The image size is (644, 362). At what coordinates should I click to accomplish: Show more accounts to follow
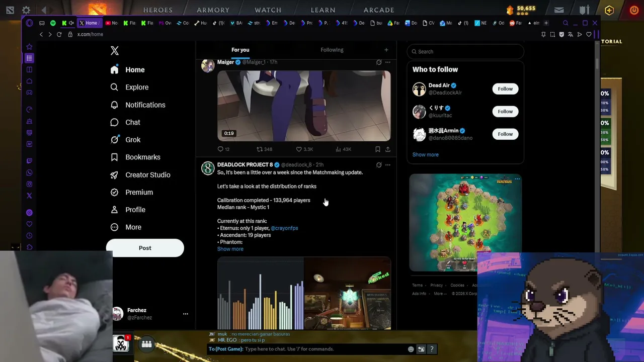pos(426,155)
